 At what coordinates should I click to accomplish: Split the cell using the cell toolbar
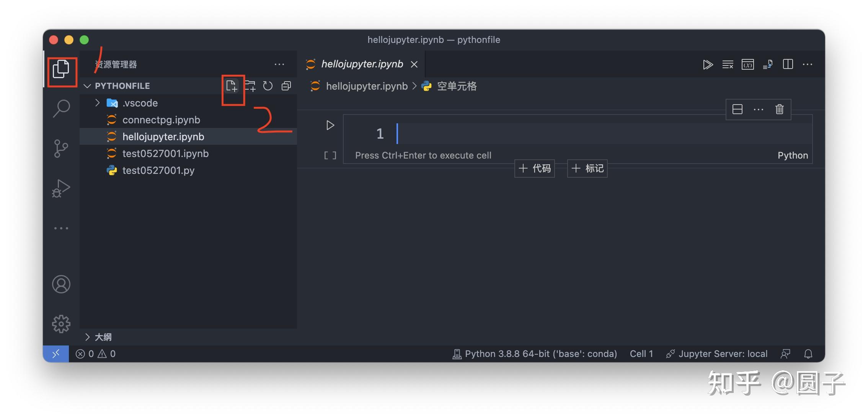[737, 109]
